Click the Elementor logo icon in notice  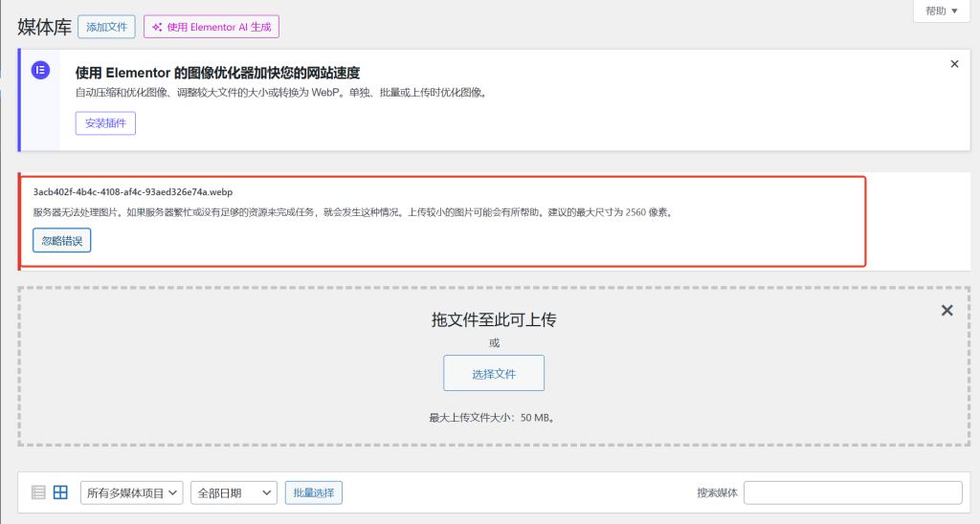tap(40, 71)
